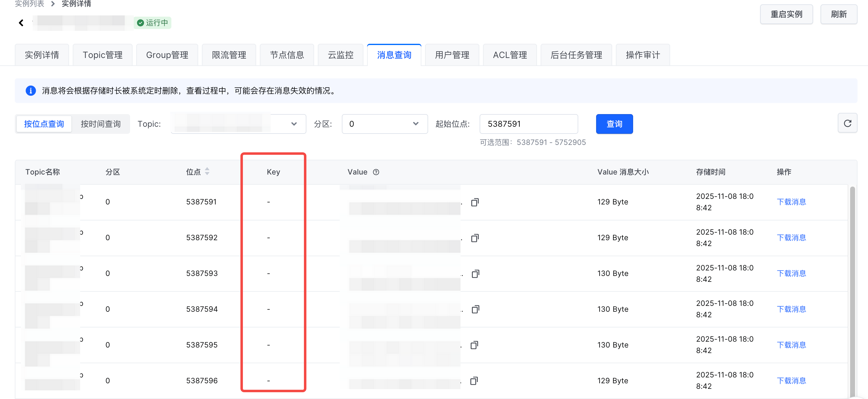Open the 云监控 tab
This screenshot has height=399, width=868.
[x=340, y=55]
